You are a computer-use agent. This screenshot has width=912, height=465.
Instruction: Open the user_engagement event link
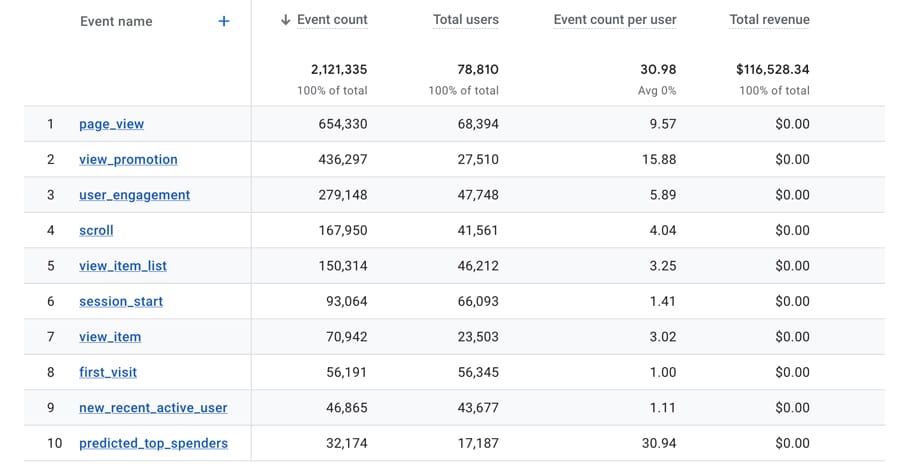134,195
